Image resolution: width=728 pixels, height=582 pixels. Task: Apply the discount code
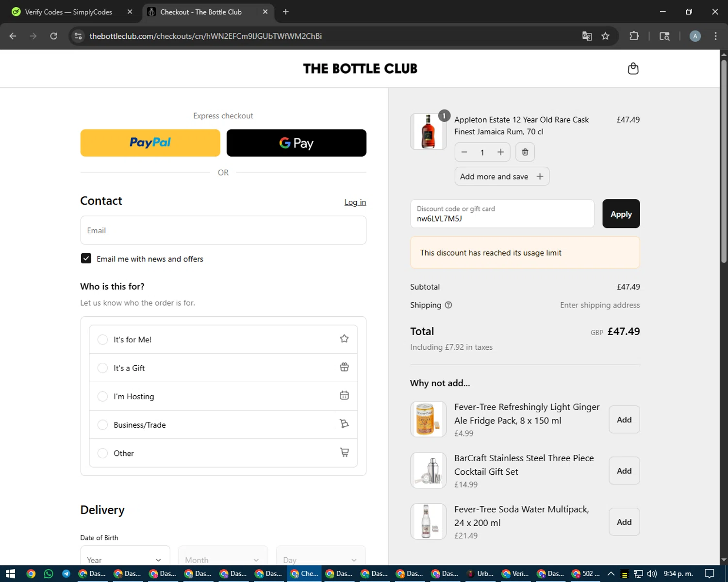621,214
